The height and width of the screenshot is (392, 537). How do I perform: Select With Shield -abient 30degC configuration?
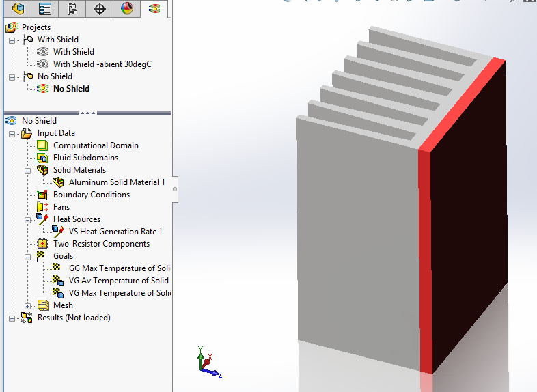pyautogui.click(x=102, y=64)
